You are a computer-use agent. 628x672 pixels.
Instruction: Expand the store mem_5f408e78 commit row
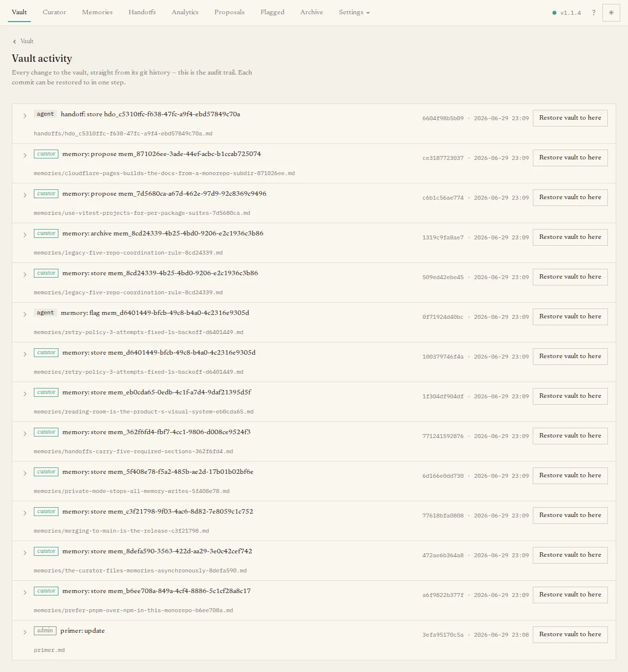tap(25, 473)
